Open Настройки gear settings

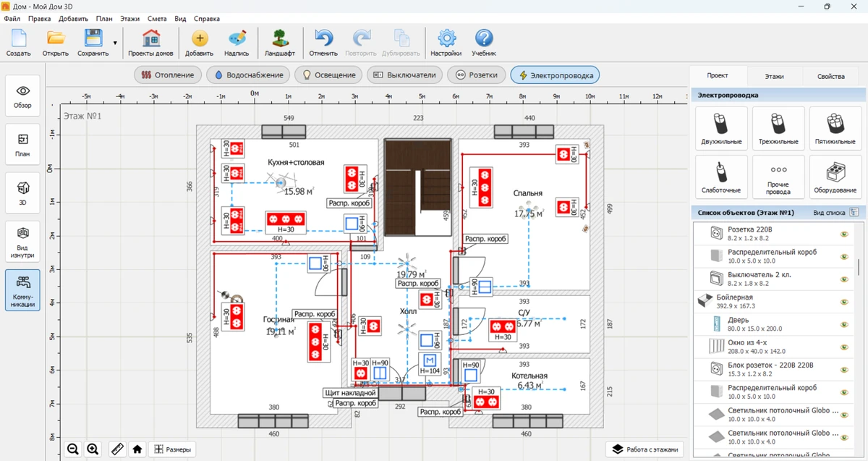446,43
